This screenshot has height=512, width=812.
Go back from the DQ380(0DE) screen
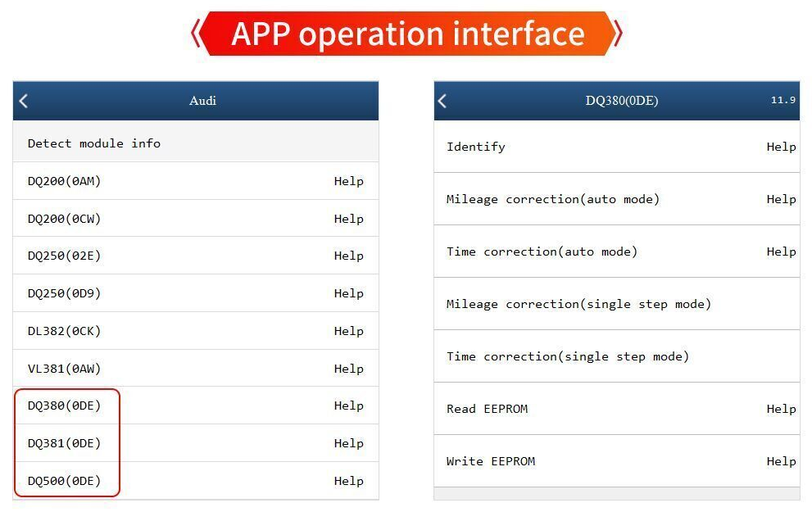coord(442,101)
